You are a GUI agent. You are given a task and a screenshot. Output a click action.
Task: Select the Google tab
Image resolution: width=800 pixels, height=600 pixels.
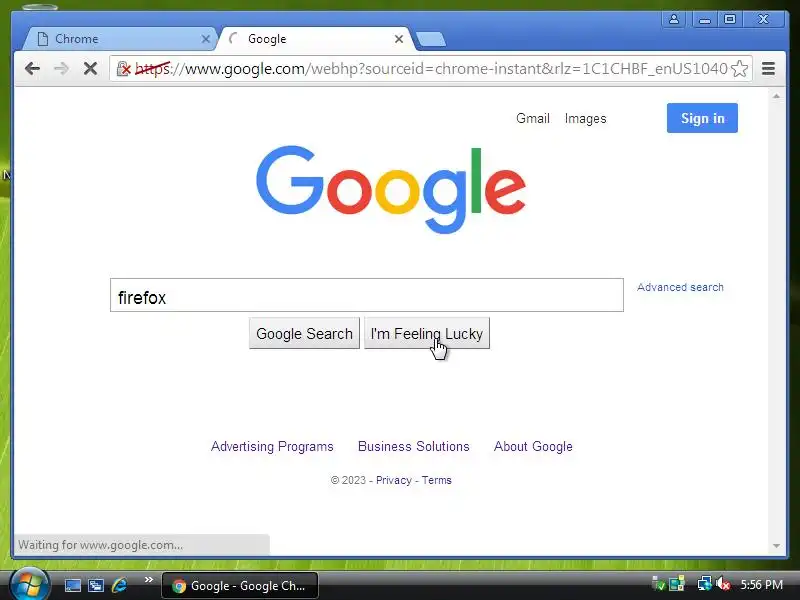(315, 39)
